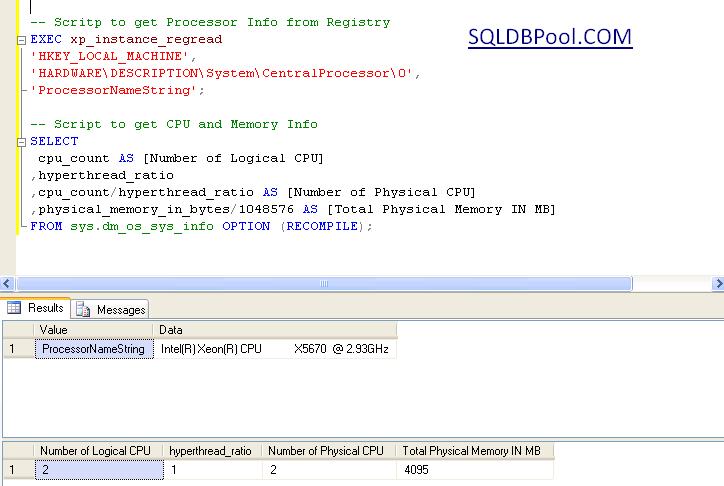
Task: Place cursor on the FROM sys.dm_os_sys_info line
Action: point(200,227)
